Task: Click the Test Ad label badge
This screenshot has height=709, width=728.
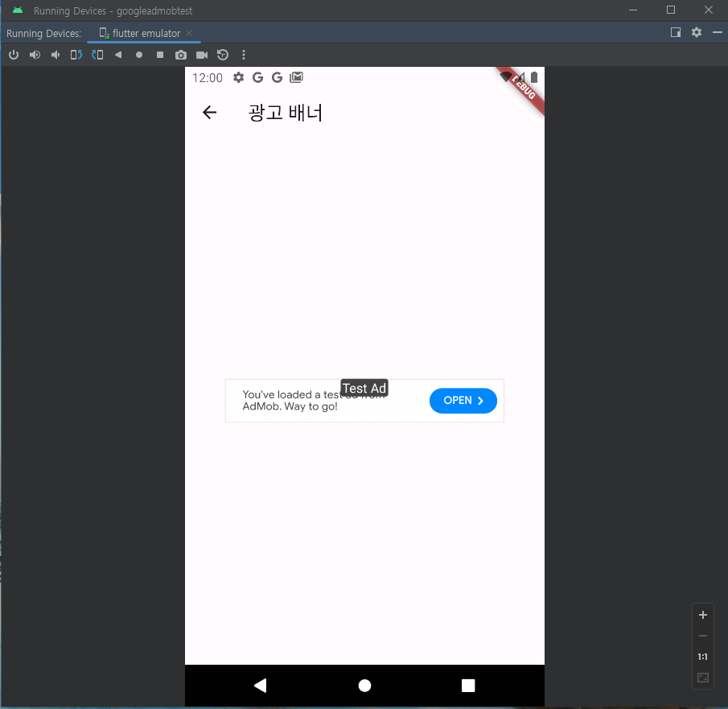Action: point(364,388)
